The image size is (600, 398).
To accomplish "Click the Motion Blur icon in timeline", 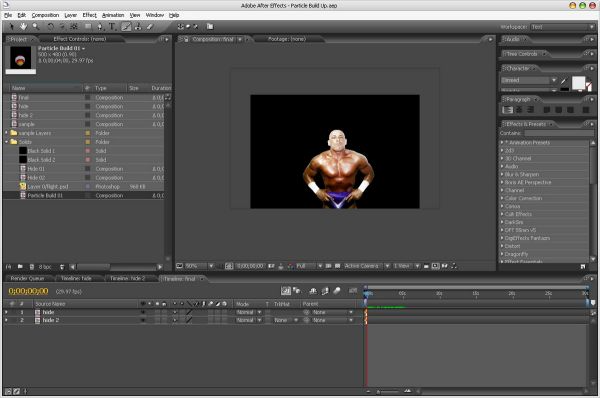I will [337, 291].
